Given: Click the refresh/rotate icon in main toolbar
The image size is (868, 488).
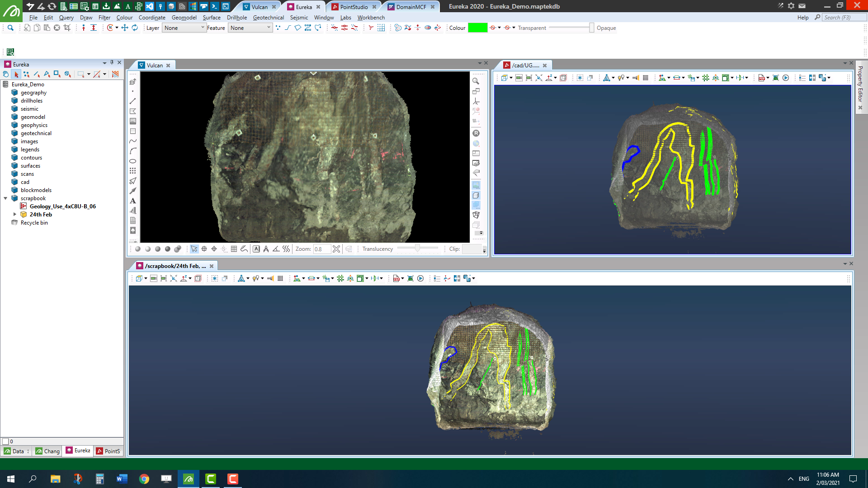Looking at the screenshot, I should point(135,28).
